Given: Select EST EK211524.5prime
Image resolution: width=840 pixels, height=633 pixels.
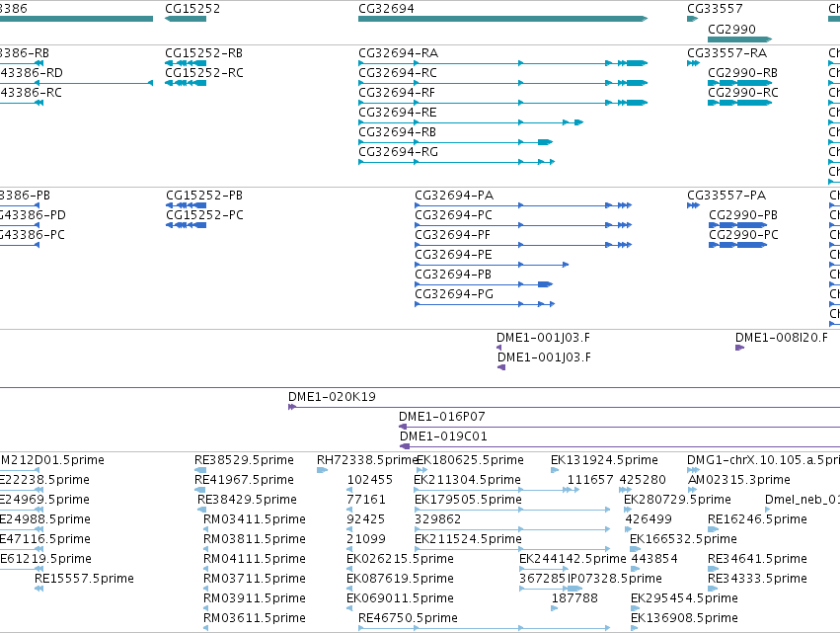Looking at the screenshot, I should 468,540.
